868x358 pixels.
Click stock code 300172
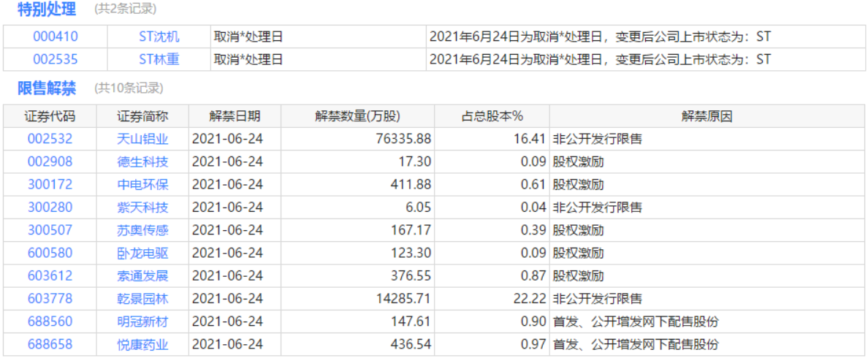tap(50, 184)
